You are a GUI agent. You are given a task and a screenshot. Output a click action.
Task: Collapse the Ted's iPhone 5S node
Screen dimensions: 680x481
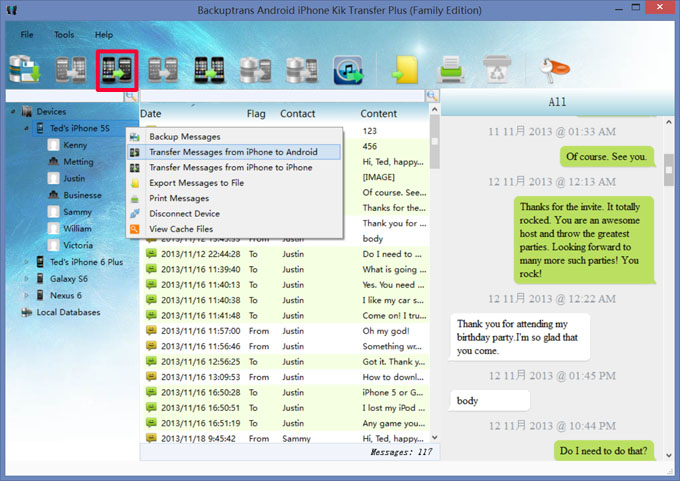coord(26,128)
